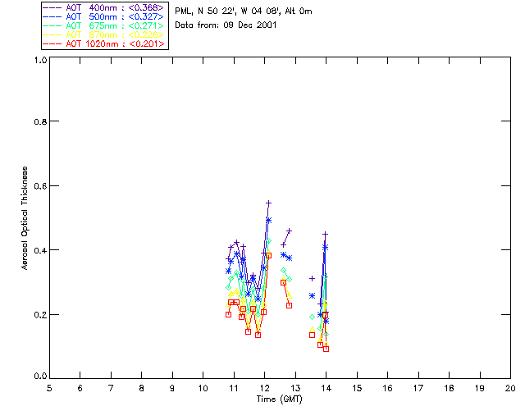Click the x-axis tick label 5
Image resolution: width=525 pixels, height=420 pixels.
pos(49,388)
